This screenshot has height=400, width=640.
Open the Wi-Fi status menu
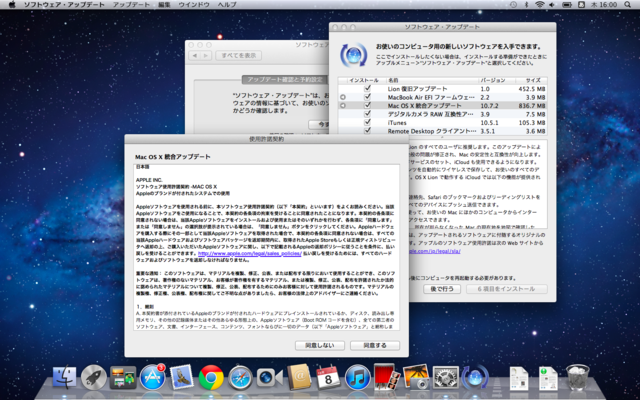tap(540, 4)
